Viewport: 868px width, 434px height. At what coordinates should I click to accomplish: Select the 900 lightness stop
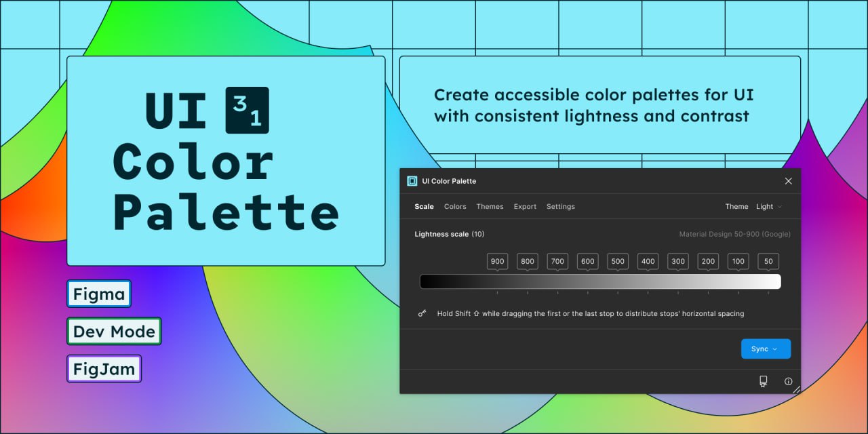(x=497, y=262)
